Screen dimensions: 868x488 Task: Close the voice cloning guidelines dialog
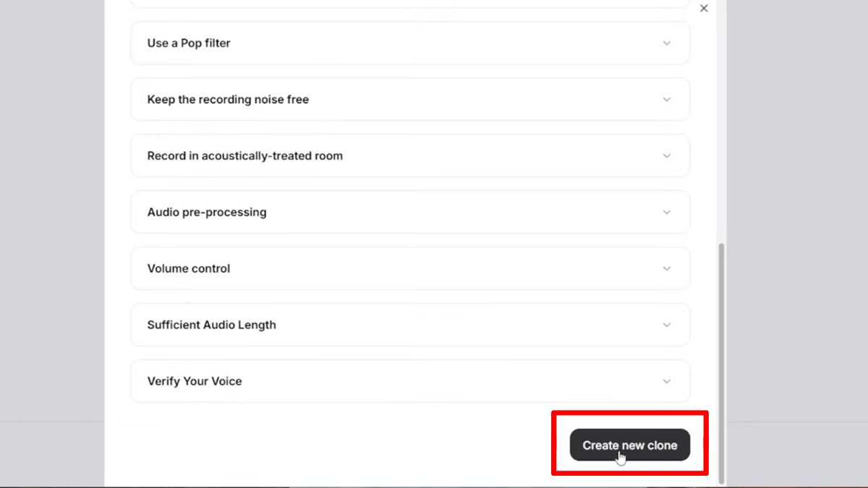pyautogui.click(x=704, y=9)
